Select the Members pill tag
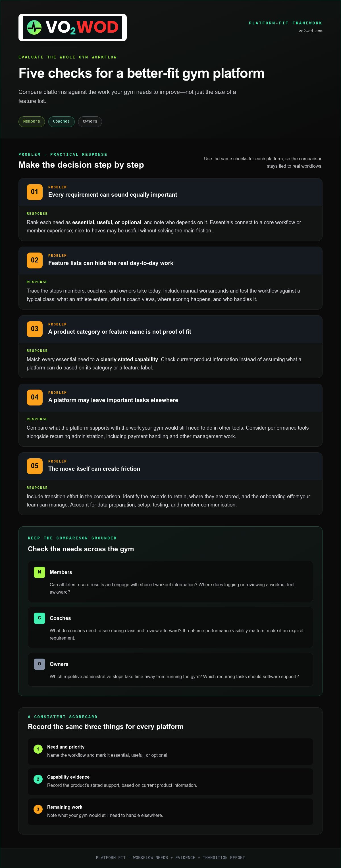This screenshot has height=868, width=341. tap(31, 122)
